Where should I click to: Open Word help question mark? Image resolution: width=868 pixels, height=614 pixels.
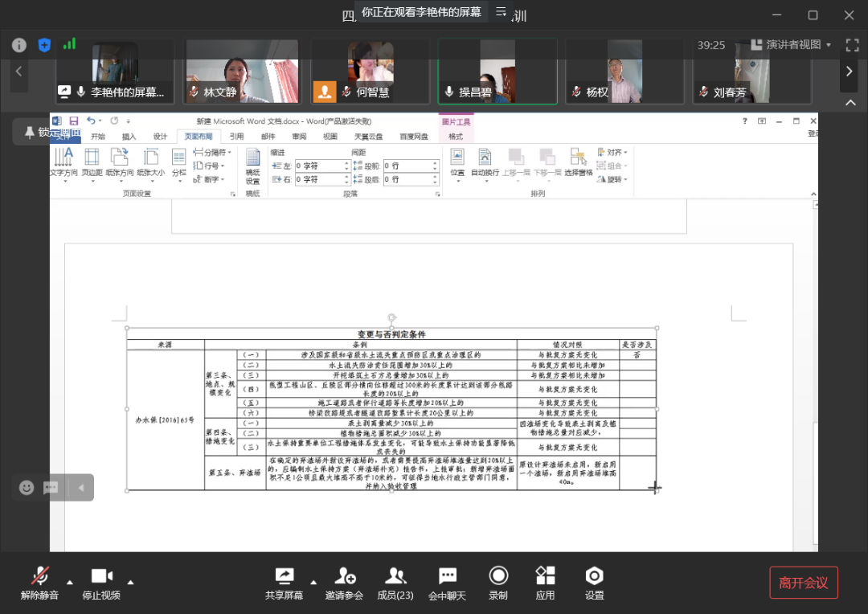744,121
